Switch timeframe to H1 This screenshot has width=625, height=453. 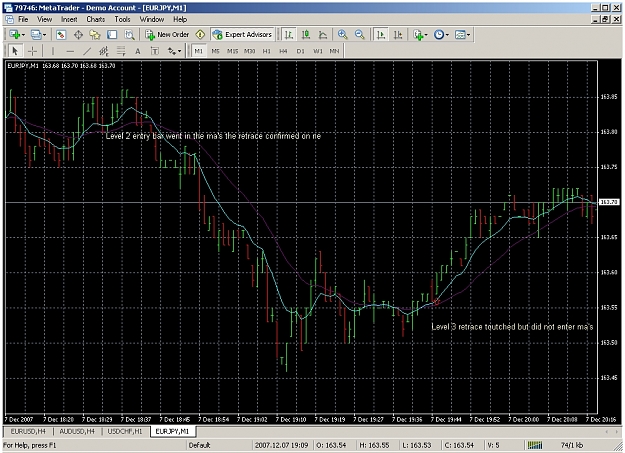pyautogui.click(x=266, y=51)
